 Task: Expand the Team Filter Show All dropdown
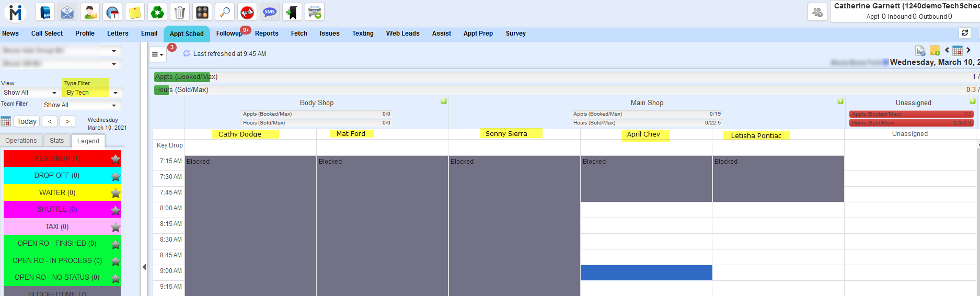pos(80,105)
